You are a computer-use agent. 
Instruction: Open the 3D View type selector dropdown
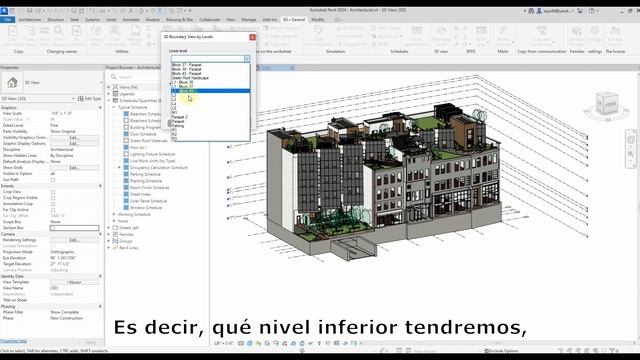pyautogui.click(x=101, y=83)
